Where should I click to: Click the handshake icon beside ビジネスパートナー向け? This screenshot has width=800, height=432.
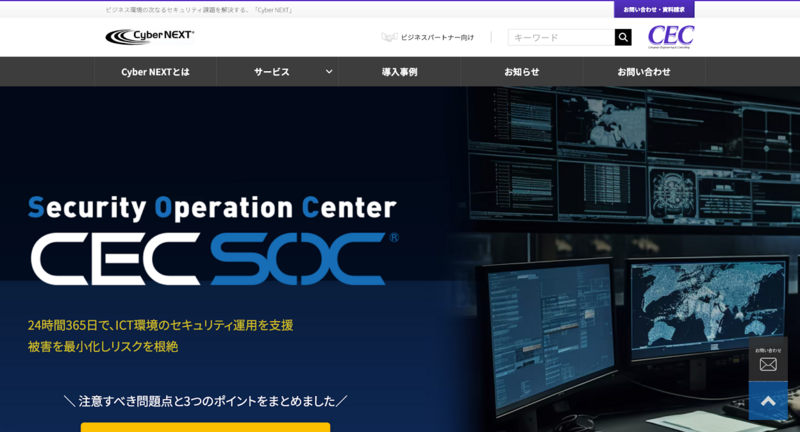click(x=389, y=37)
